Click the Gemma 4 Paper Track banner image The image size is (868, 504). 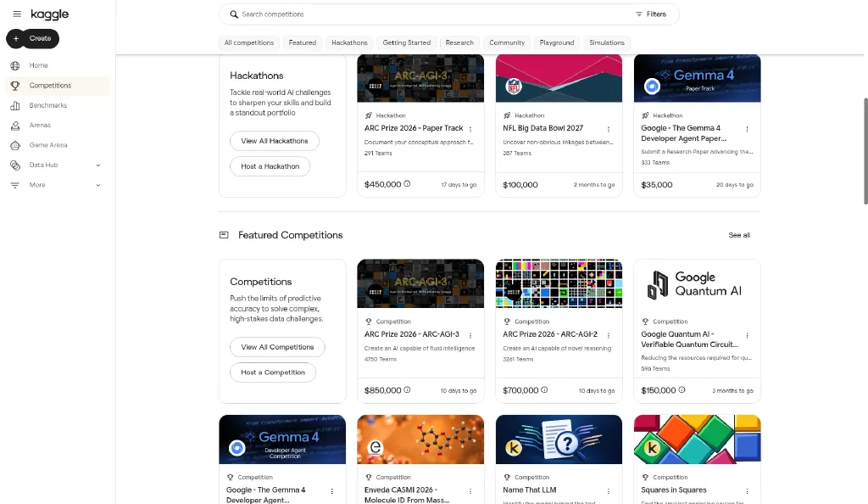coord(697,78)
